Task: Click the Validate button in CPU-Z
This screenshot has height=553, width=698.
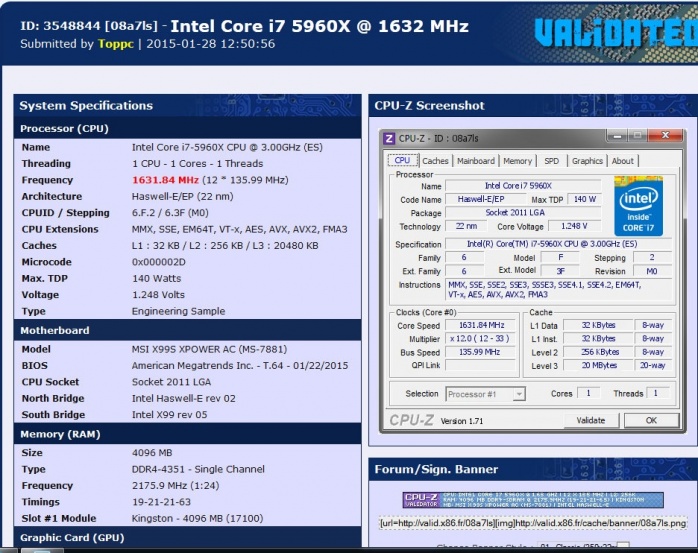Action: click(591, 420)
